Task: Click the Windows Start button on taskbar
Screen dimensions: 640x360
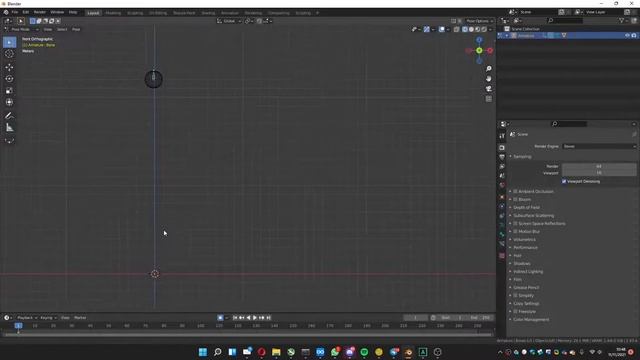Action: pos(203,352)
